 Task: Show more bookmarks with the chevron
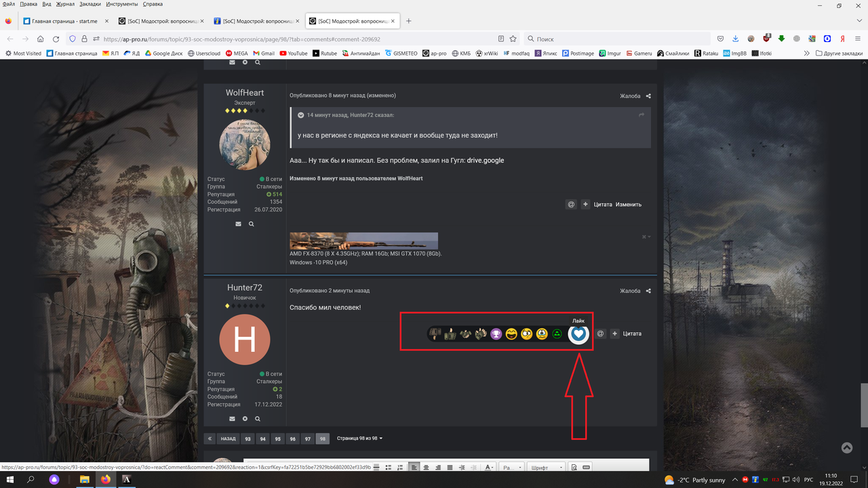[807, 53]
